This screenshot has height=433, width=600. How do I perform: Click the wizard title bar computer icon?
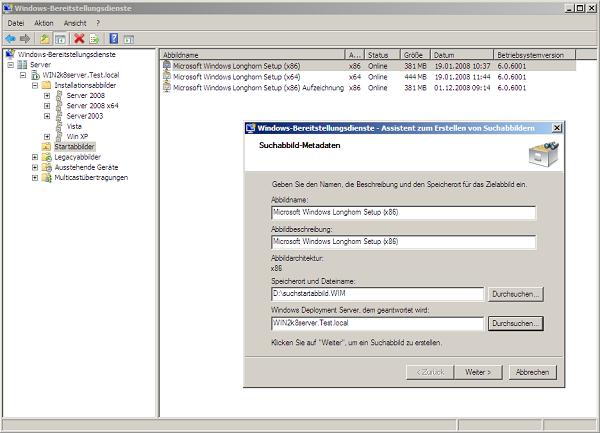(x=251, y=128)
